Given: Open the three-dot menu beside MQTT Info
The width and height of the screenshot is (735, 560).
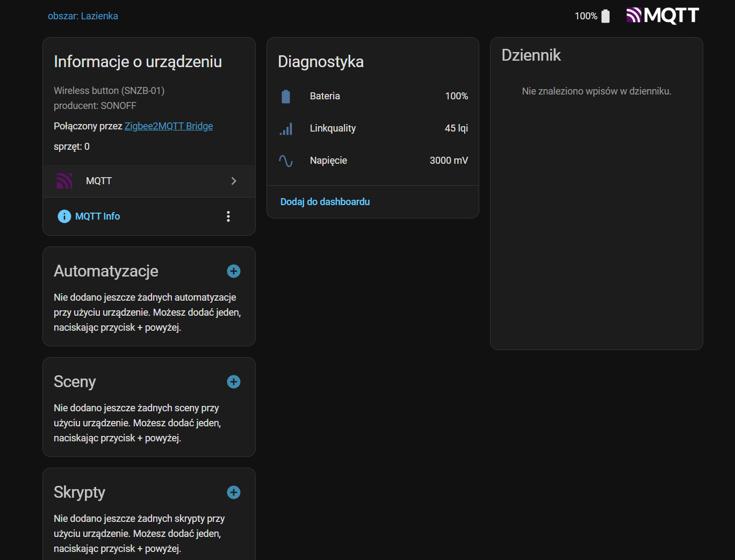Looking at the screenshot, I should pyautogui.click(x=228, y=216).
